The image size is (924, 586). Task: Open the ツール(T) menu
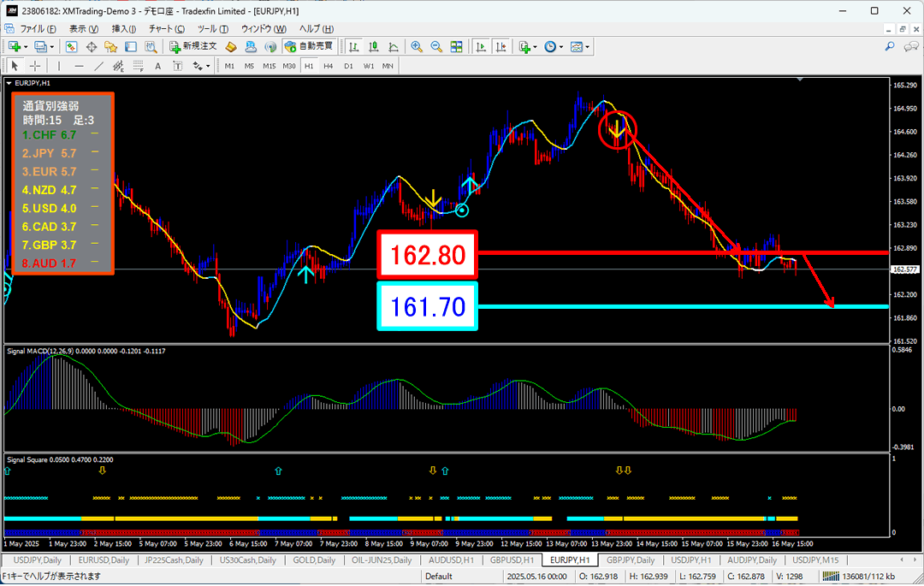[213, 29]
